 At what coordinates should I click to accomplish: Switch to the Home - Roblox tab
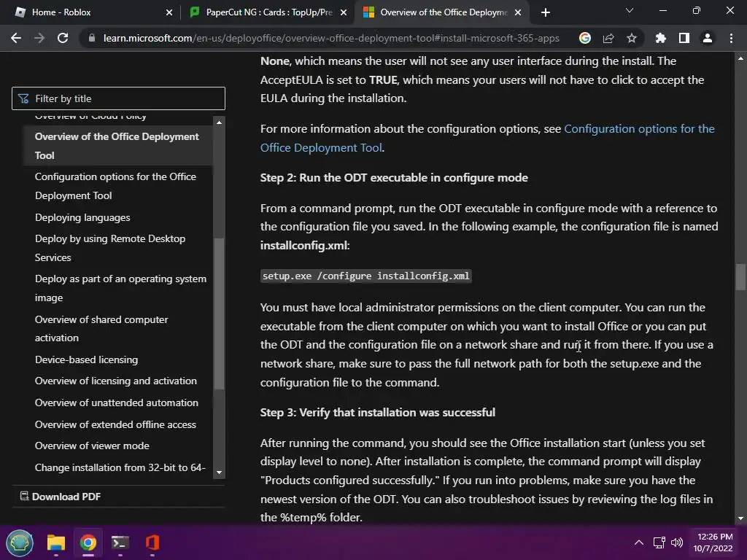(89, 12)
